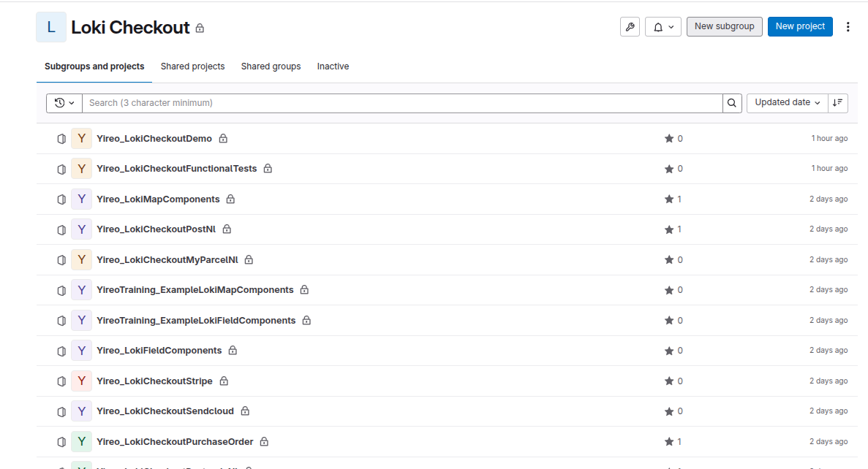The height and width of the screenshot is (469, 868).
Task: Open the Yireo_LokiCheckoutFunctionalTests project link
Action: pyautogui.click(x=176, y=169)
